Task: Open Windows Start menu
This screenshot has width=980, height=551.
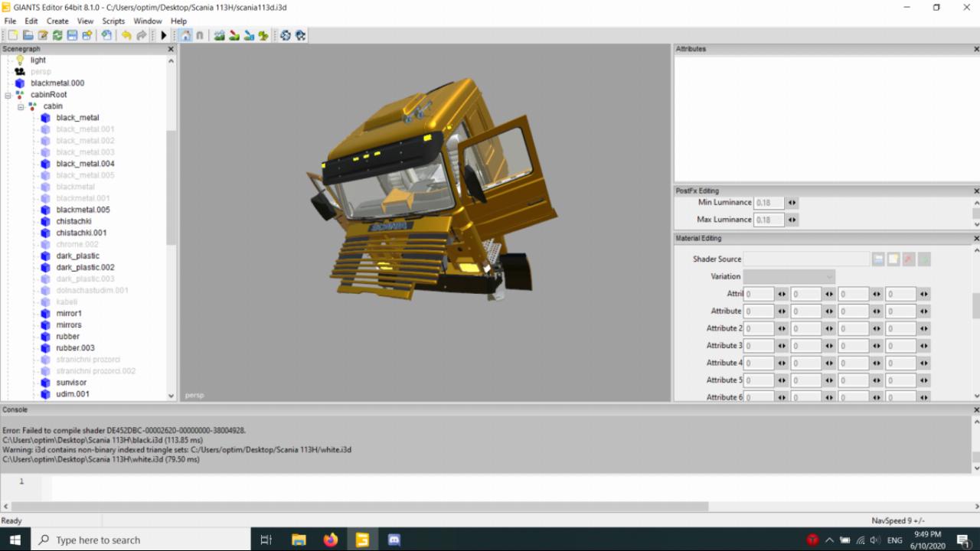Action: 15,540
